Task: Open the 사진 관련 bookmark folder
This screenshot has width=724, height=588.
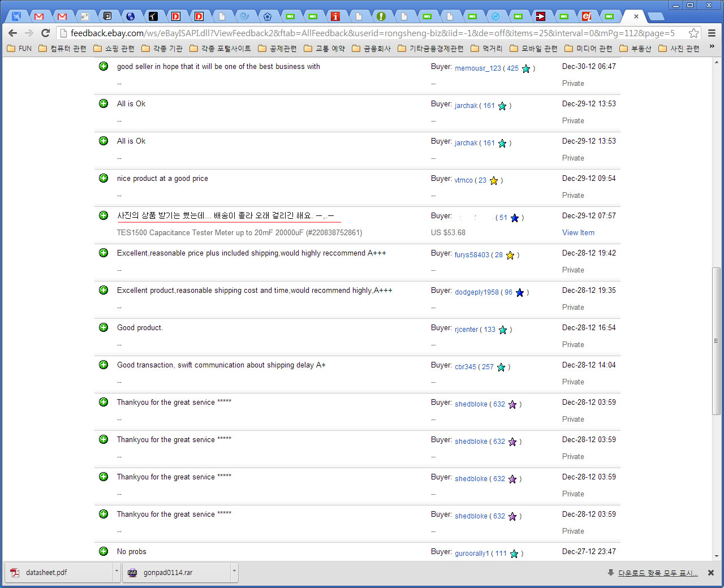Action: (679, 49)
